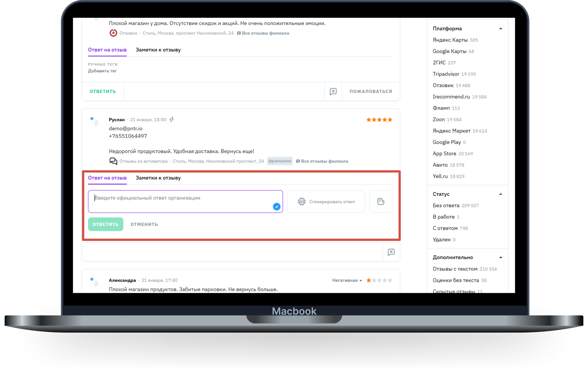The height and width of the screenshot is (373, 588).
Task: Select the Без ответа status filter
Action: pyautogui.click(x=446, y=205)
